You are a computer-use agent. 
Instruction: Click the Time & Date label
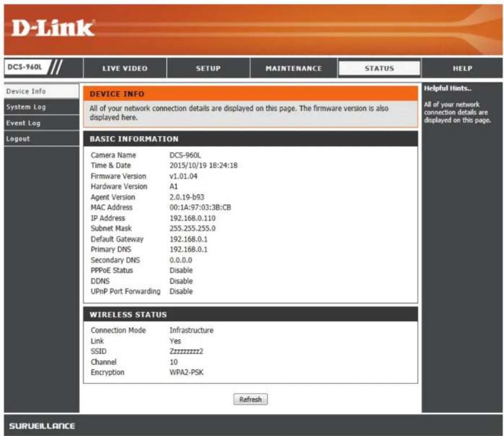(x=111, y=166)
